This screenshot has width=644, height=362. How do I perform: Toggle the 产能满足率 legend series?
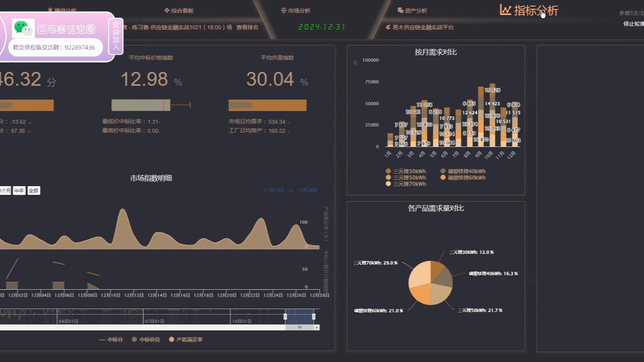[186, 339]
